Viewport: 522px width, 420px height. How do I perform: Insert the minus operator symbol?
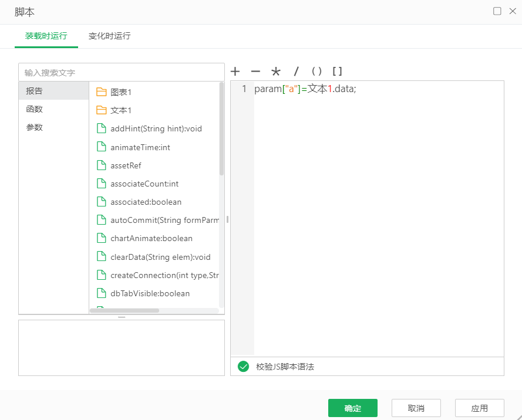255,72
